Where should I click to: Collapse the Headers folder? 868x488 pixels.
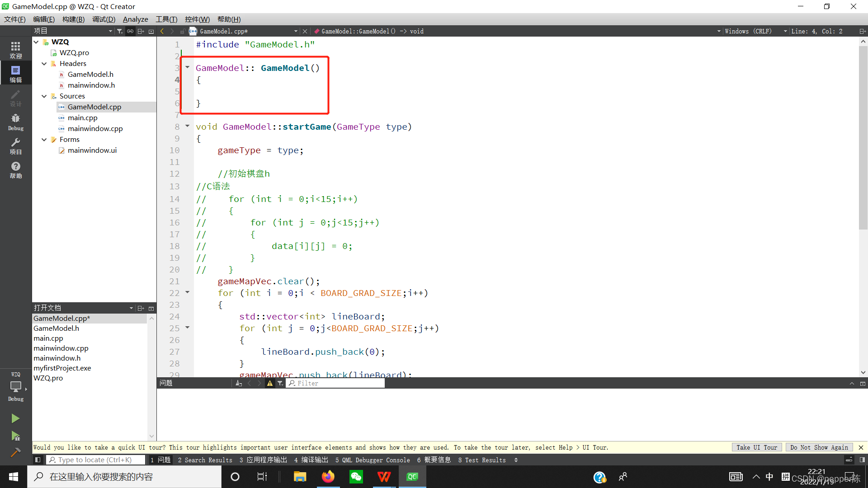(x=44, y=64)
